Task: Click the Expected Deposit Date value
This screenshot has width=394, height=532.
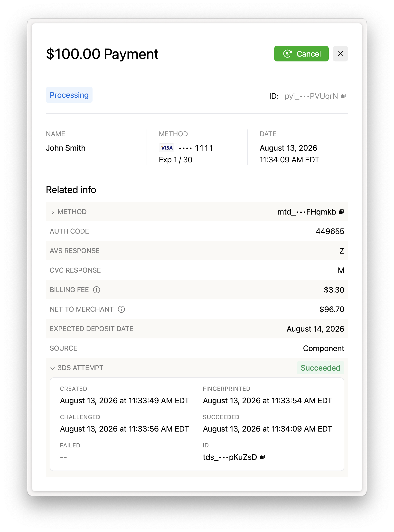Action: tap(315, 329)
